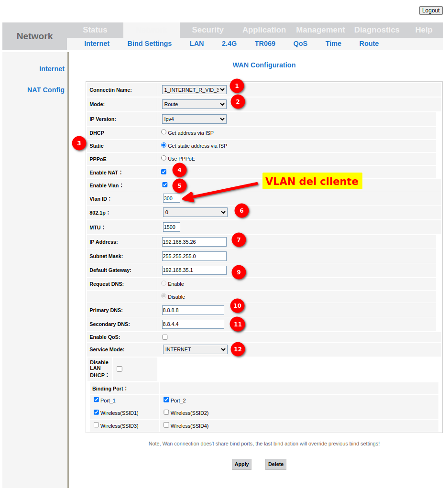
Task: Select the DHCP get address via ISP radio
Action: point(164,132)
